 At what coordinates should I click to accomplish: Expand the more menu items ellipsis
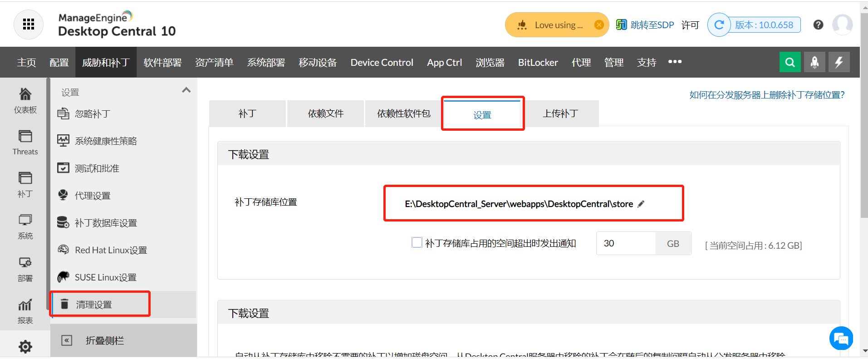click(x=675, y=62)
